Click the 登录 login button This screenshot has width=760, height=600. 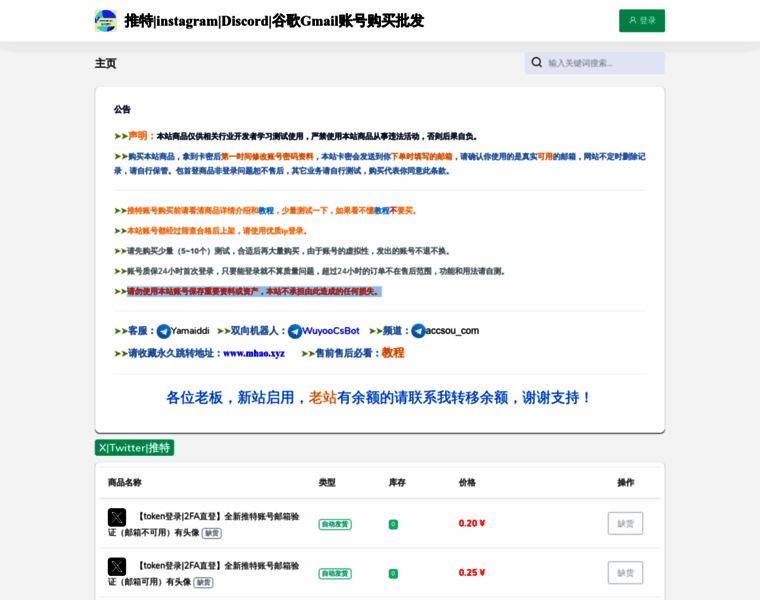(642, 21)
